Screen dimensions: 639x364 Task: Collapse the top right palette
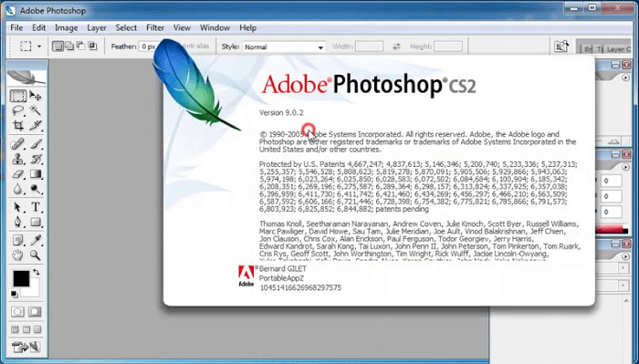pos(615,65)
